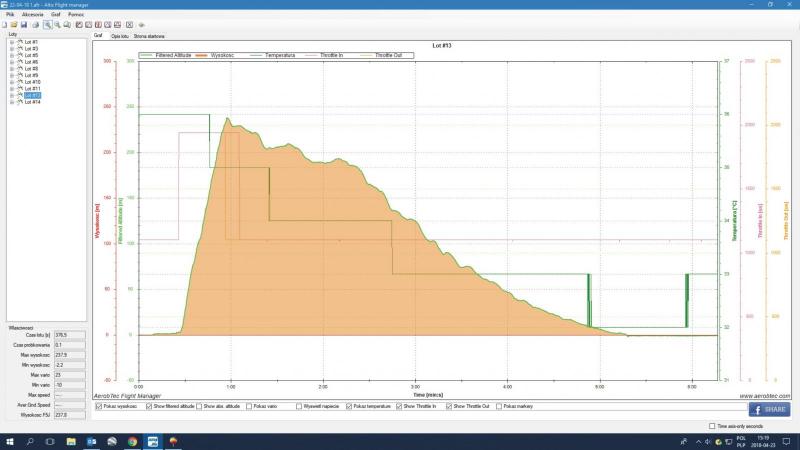The image size is (800, 450).
Task: Switch to the Opis lotu tab
Action: click(120, 34)
